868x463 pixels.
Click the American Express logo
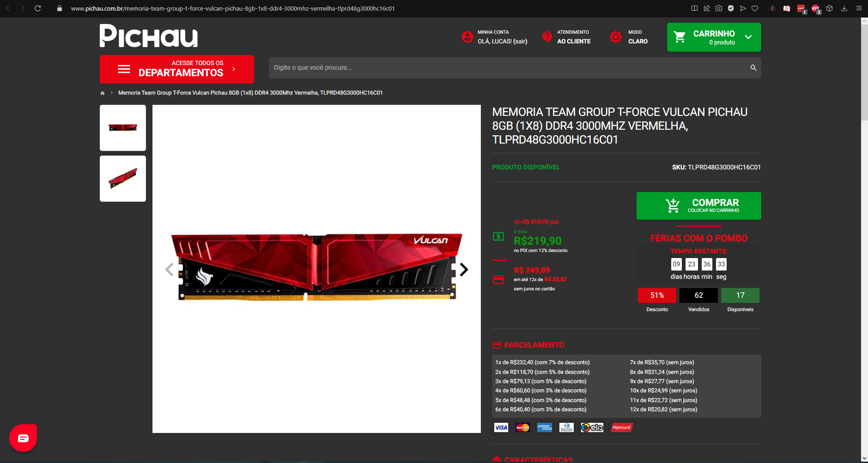point(545,427)
